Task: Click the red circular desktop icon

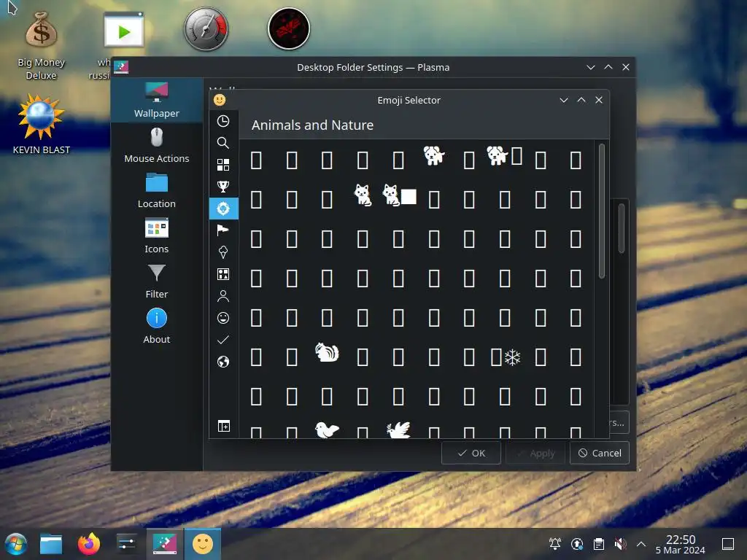Action: pos(289,28)
